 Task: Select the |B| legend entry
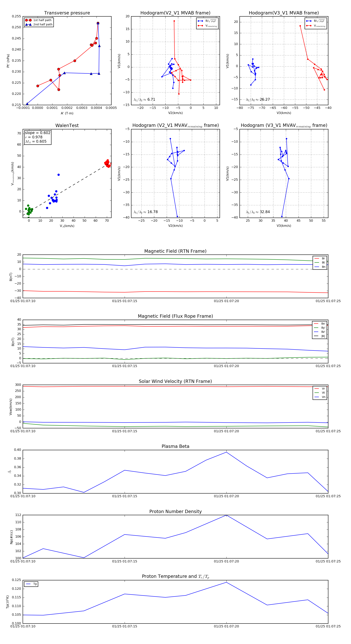320,336
